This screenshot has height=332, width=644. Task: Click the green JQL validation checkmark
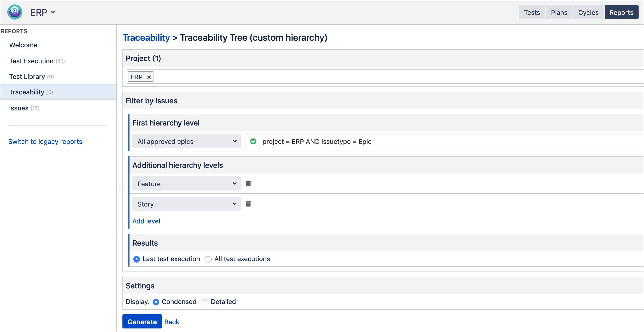(x=253, y=141)
